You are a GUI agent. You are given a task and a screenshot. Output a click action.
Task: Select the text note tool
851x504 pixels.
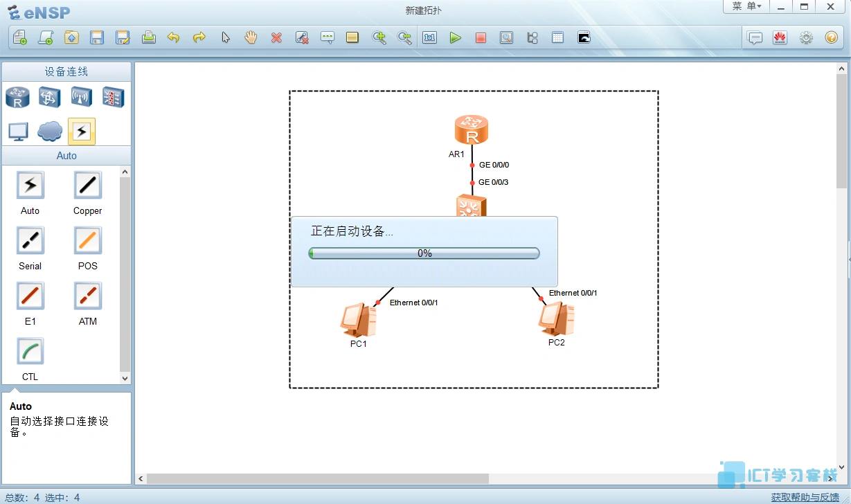tap(328, 37)
